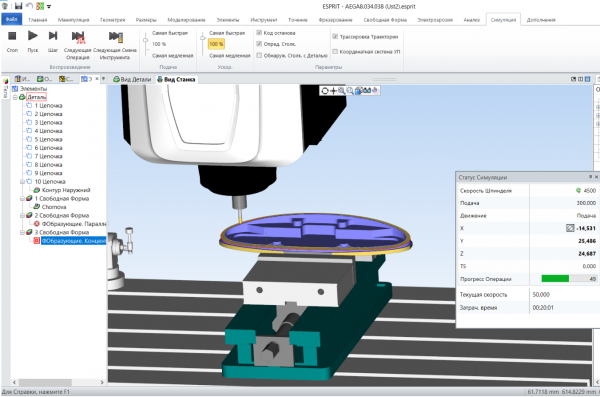Click the Подача speed slider handle
The height and width of the screenshot is (397, 600).
pyautogui.click(x=145, y=40)
